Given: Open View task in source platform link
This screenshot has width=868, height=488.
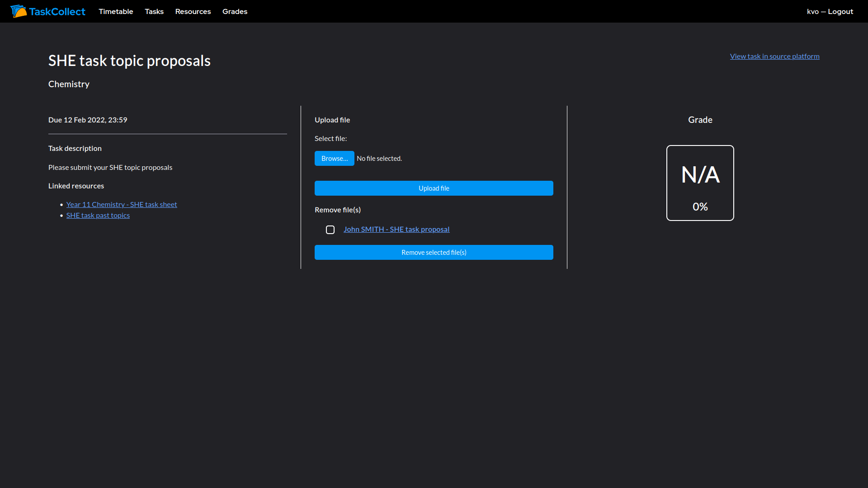Looking at the screenshot, I should [x=774, y=56].
